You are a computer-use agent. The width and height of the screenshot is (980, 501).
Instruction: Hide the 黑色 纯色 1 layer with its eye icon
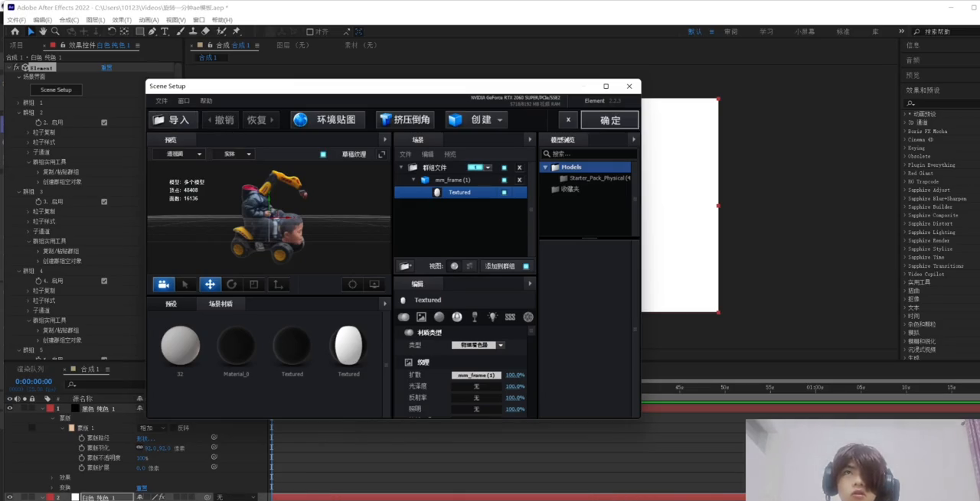pos(10,408)
